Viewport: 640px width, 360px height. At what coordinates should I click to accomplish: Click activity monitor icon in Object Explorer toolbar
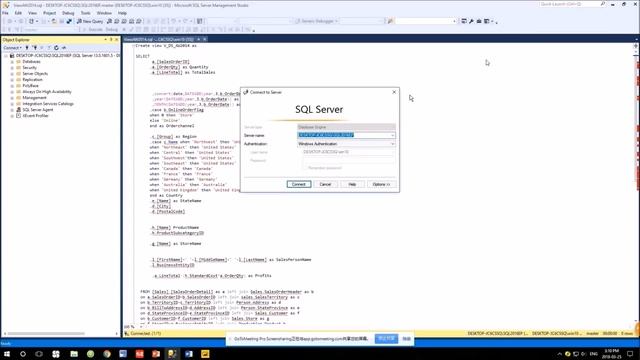pos(64,48)
